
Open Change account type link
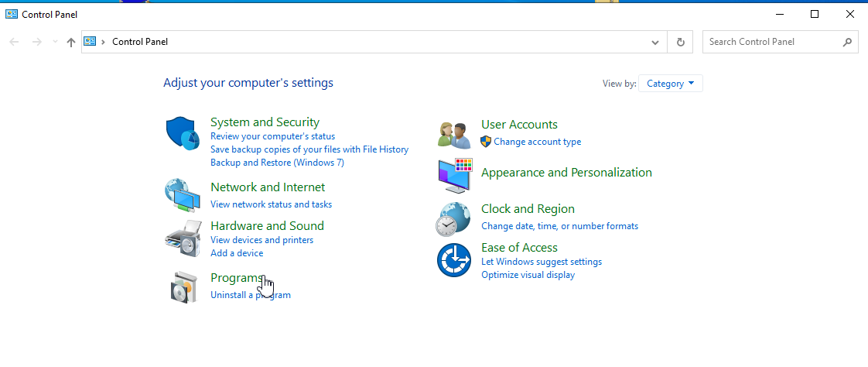point(537,142)
